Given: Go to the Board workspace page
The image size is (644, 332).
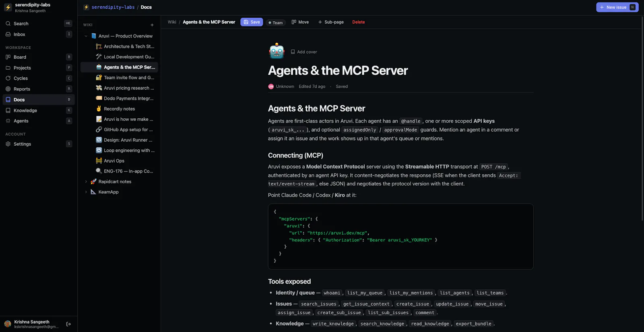Looking at the screenshot, I should 39,57.
